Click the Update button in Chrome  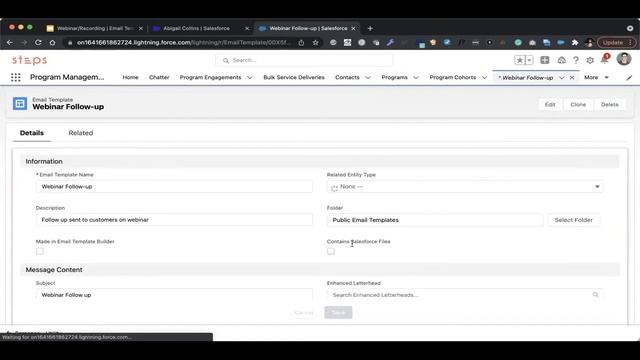coord(616,42)
